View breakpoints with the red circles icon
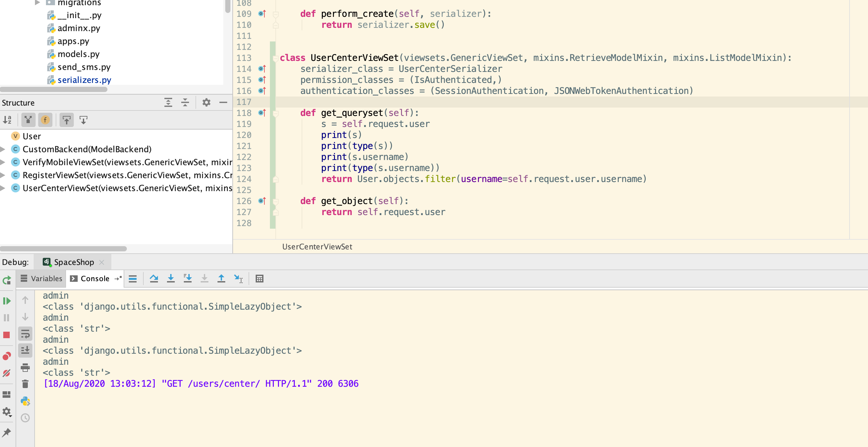This screenshot has width=868, height=447. (7, 356)
